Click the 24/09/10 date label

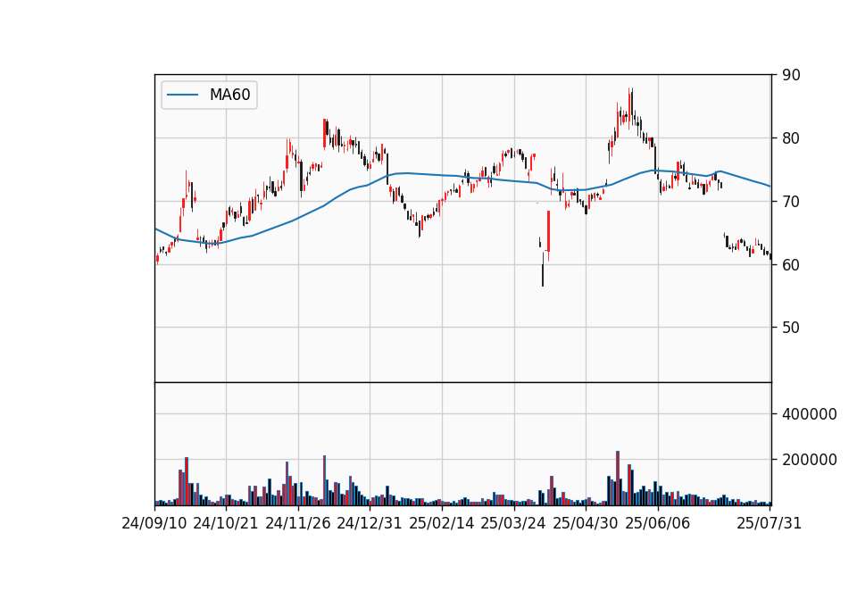pos(154,523)
